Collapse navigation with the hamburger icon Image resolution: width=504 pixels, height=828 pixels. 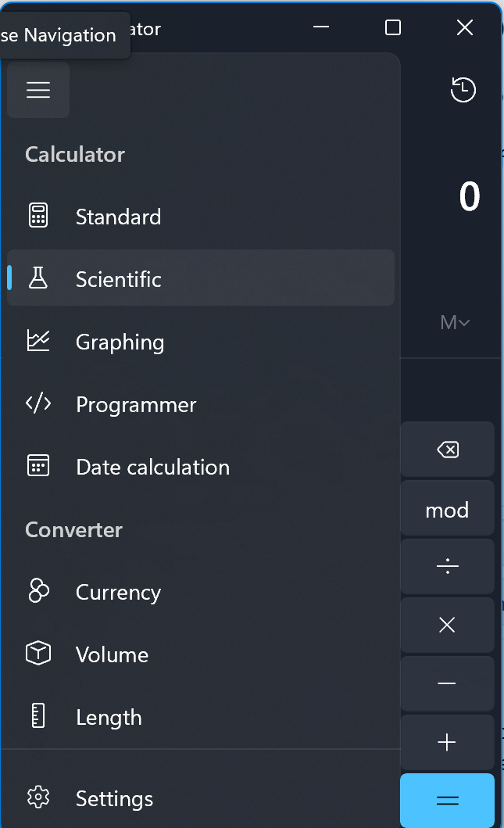(38, 90)
